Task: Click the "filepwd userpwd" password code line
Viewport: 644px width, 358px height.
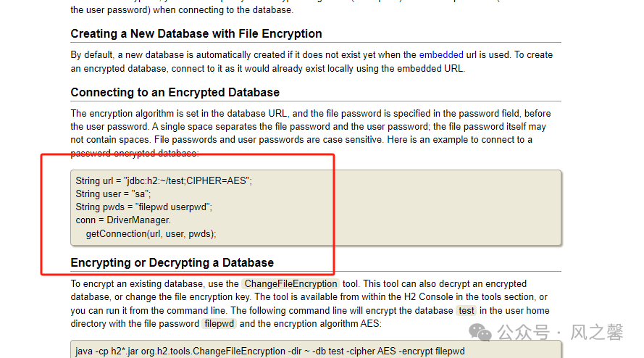Action: (143, 207)
